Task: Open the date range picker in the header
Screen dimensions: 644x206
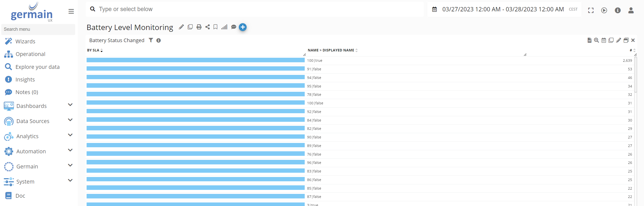Action: [x=502, y=9]
